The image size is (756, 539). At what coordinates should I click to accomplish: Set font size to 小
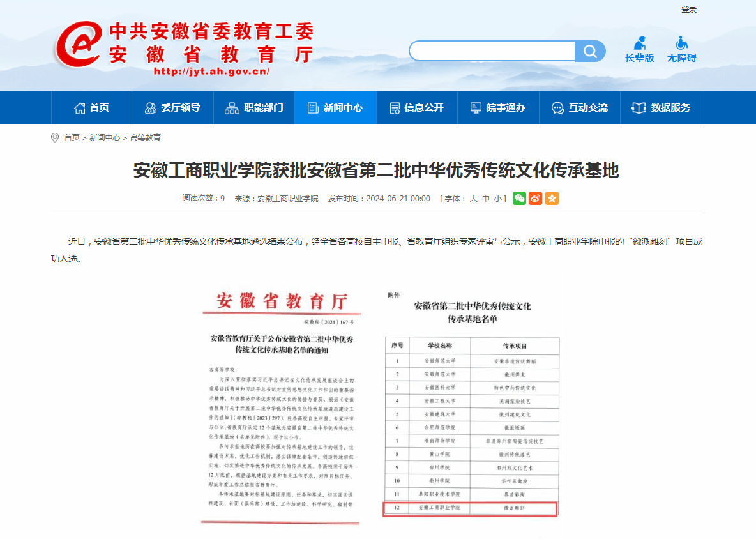coord(498,198)
